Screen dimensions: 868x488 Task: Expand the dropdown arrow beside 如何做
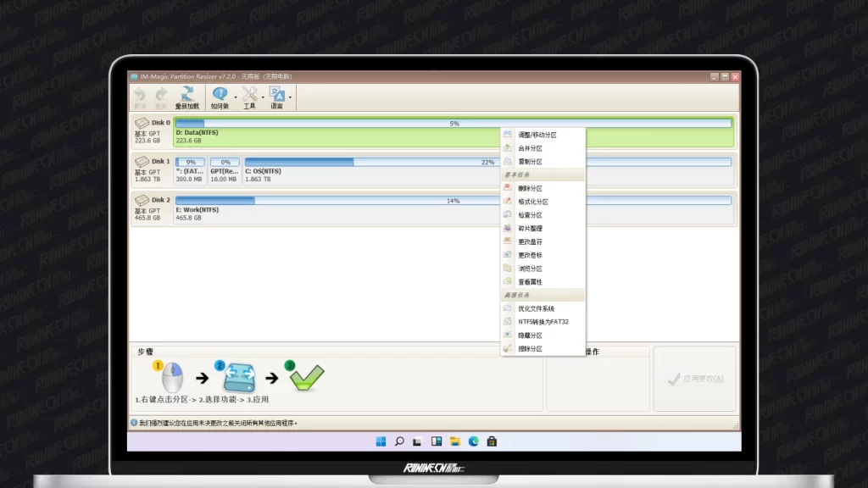pos(235,97)
